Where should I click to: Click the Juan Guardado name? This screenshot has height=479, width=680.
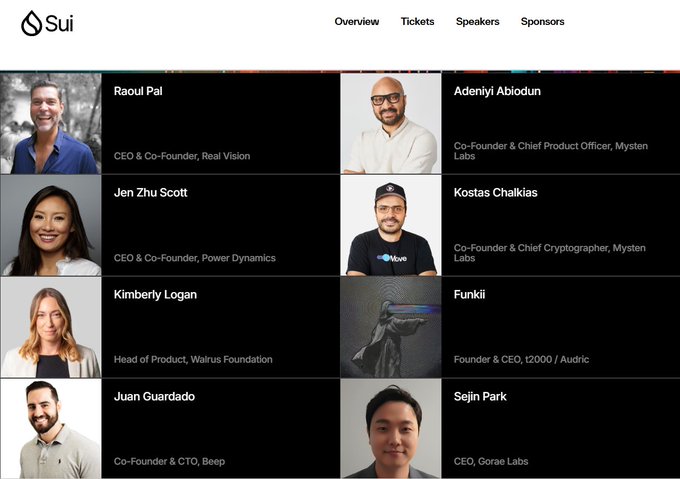pyautogui.click(x=154, y=396)
